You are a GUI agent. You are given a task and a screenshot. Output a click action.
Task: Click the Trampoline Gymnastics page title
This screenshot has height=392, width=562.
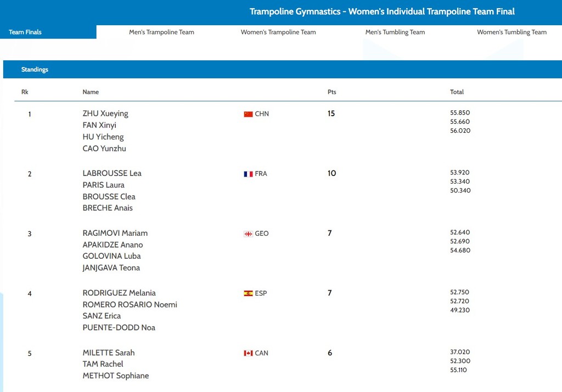tap(382, 12)
